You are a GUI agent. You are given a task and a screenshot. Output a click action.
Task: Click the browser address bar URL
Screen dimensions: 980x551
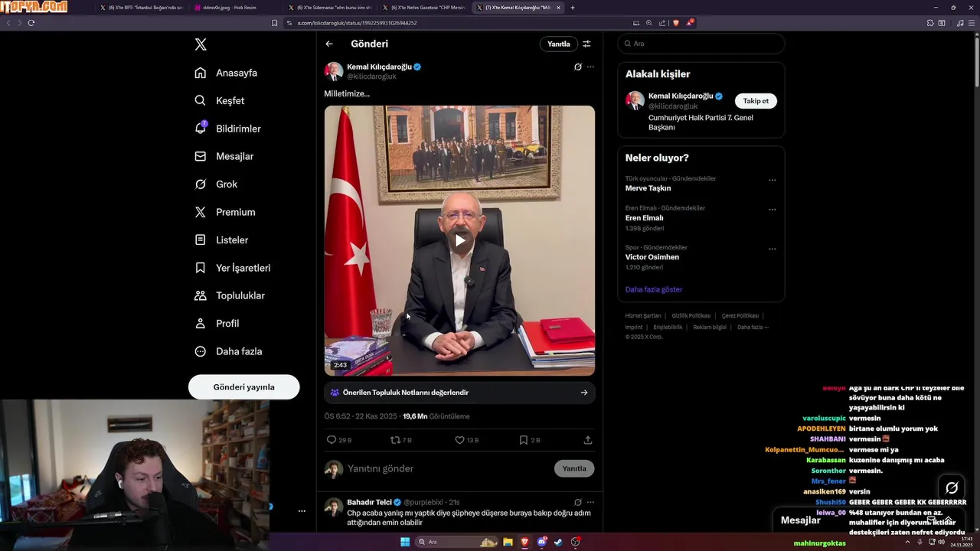[x=357, y=23]
